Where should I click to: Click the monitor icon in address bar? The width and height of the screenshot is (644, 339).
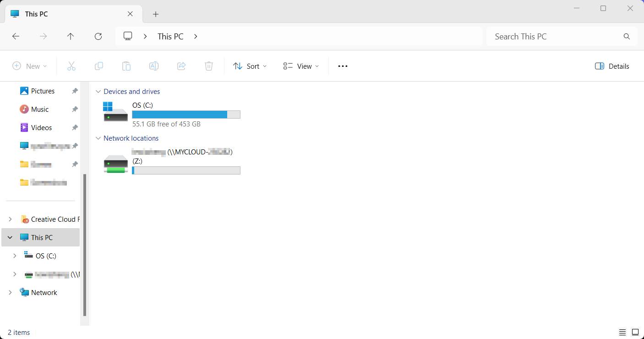click(x=128, y=36)
